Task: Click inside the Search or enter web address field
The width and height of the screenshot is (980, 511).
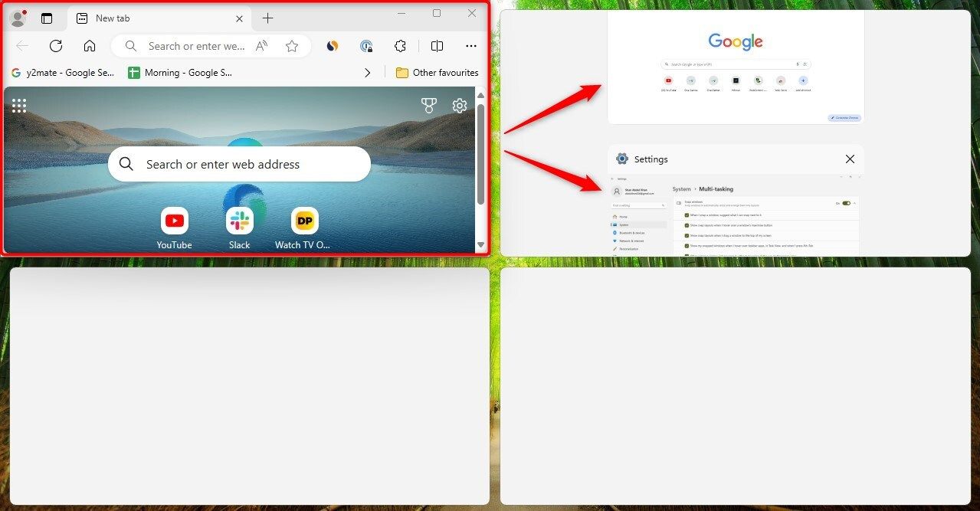Action: [239, 164]
